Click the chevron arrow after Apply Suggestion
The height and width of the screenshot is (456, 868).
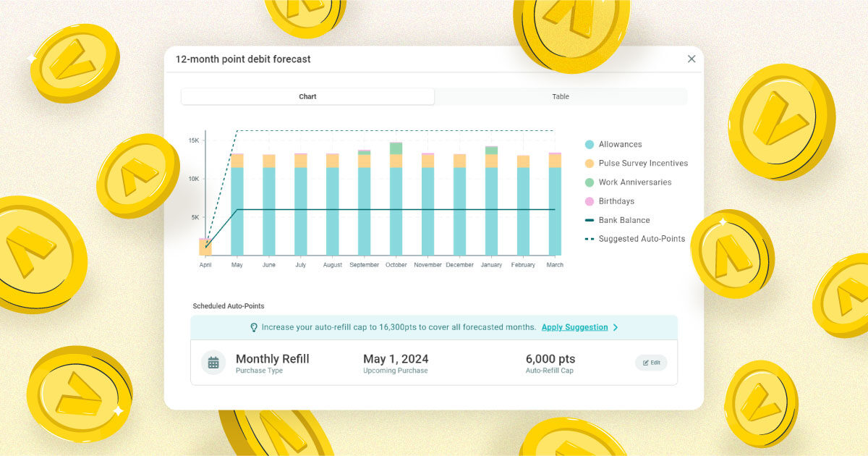click(x=616, y=328)
